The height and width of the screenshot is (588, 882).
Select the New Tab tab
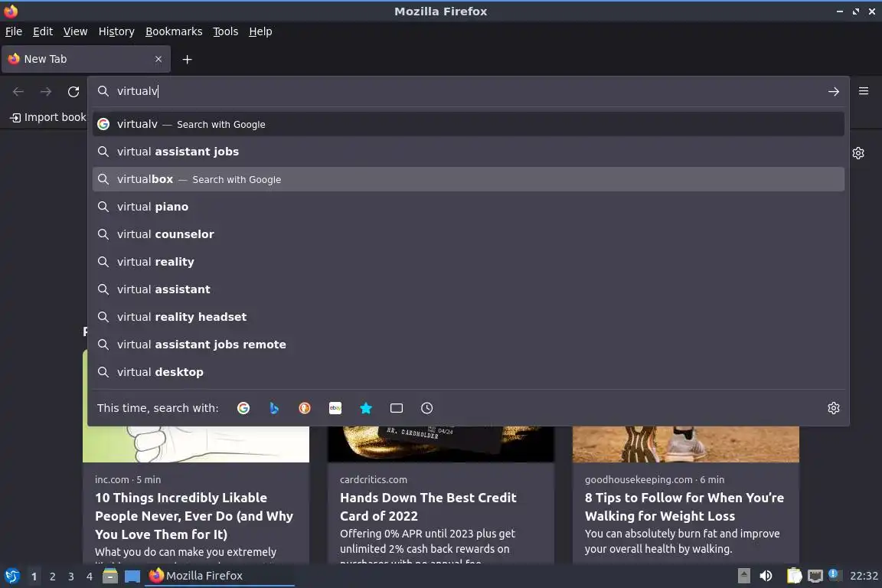point(86,59)
